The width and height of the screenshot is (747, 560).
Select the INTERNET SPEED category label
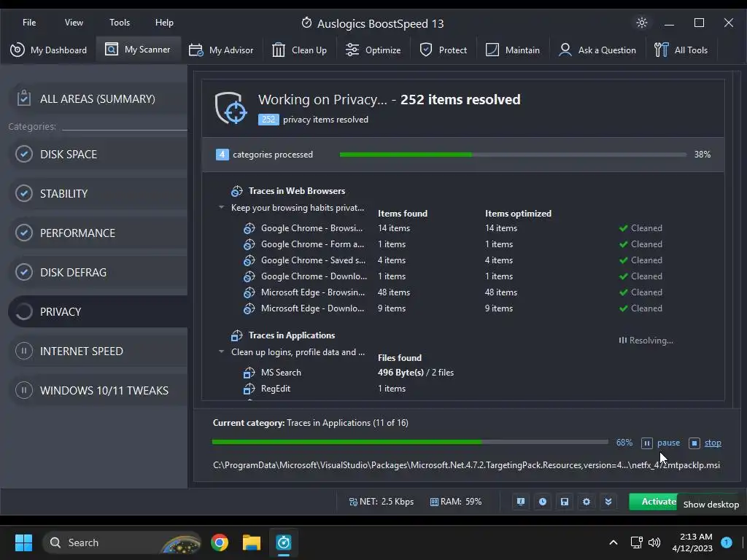82,351
